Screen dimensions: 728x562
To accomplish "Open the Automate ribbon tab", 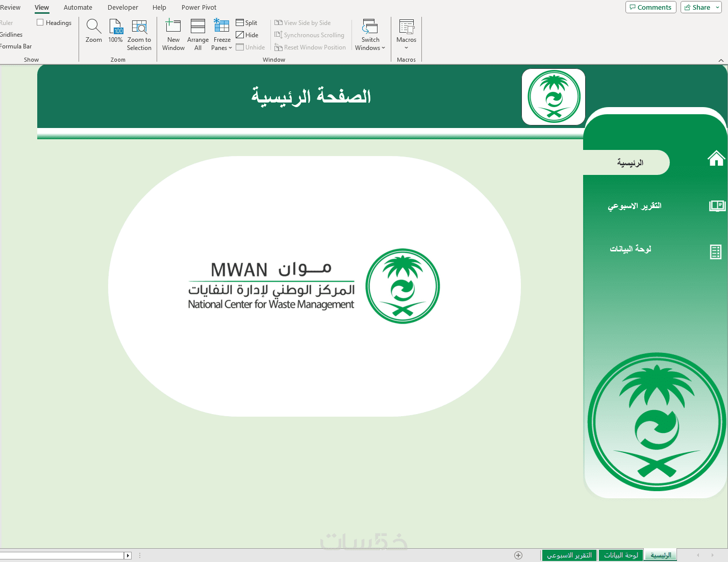I will [x=78, y=7].
